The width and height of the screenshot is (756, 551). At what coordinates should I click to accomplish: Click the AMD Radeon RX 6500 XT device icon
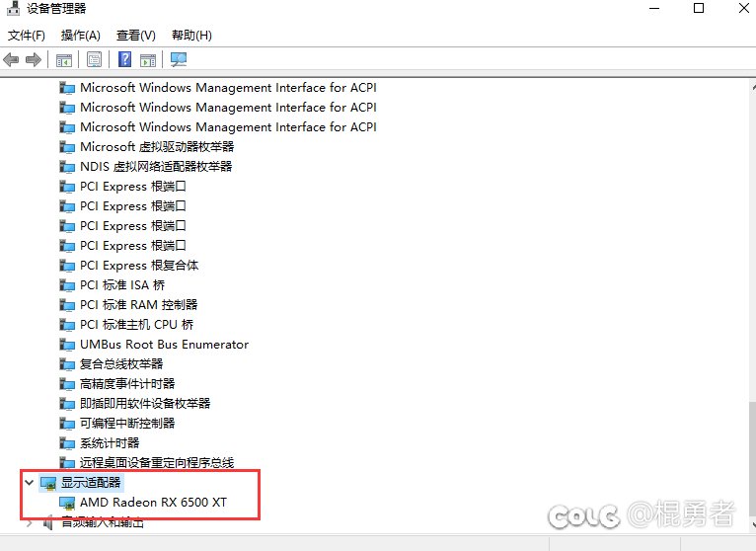click(x=68, y=503)
